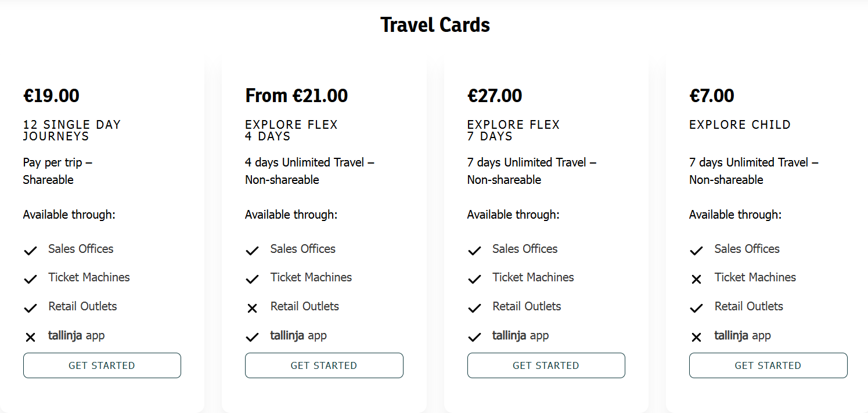Click the From €21.00 price label
Image resolution: width=868 pixels, height=413 pixels.
tap(296, 95)
